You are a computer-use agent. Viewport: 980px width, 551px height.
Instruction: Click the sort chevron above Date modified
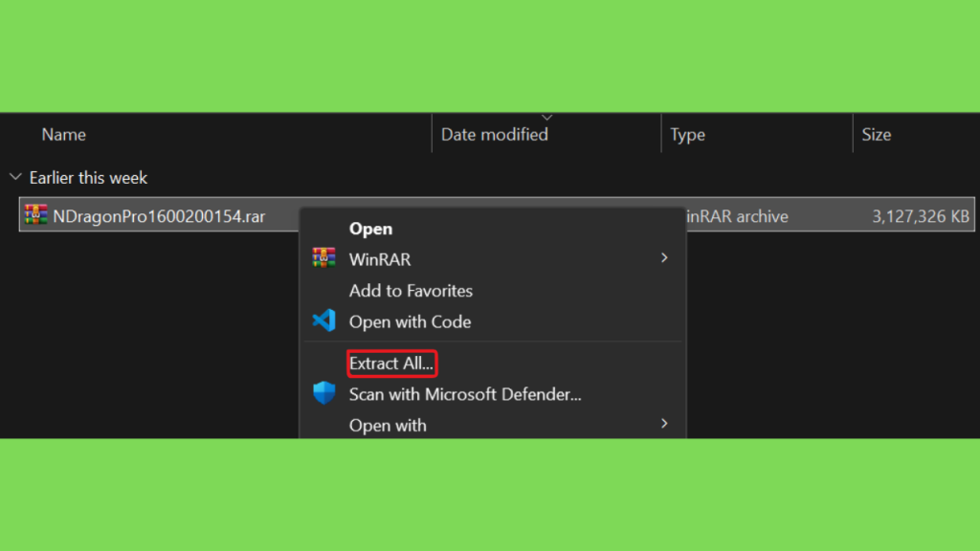(x=546, y=118)
